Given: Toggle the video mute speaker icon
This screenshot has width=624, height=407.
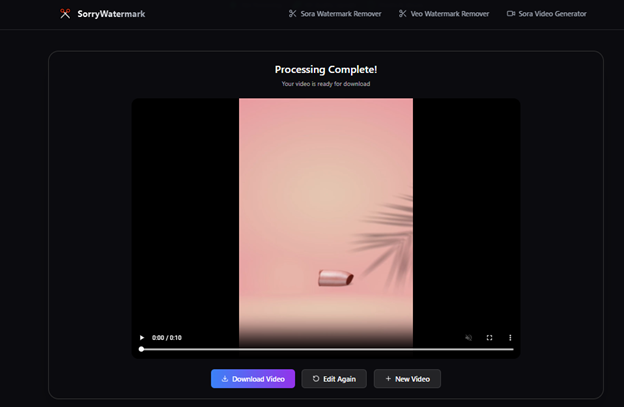Looking at the screenshot, I should pos(468,338).
